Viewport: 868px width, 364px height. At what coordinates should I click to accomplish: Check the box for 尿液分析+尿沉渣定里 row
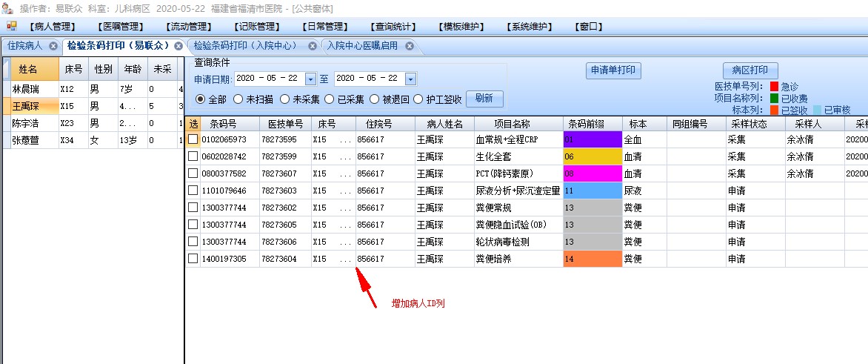pos(193,191)
